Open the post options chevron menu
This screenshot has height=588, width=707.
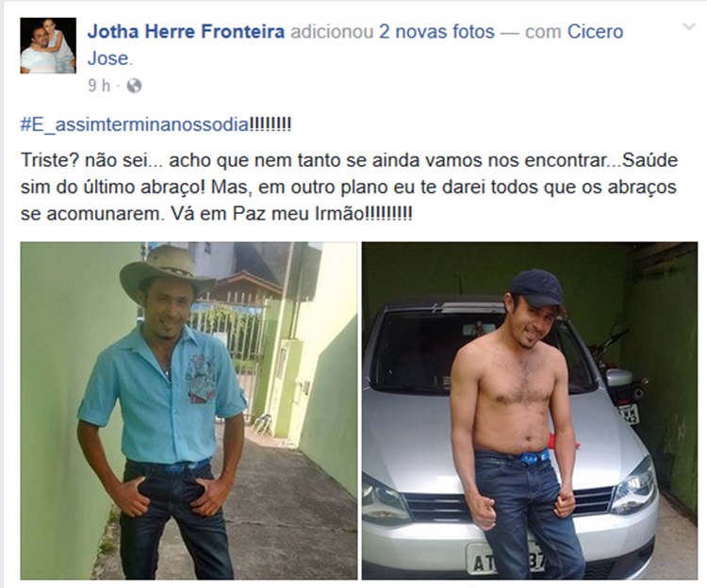click(689, 26)
